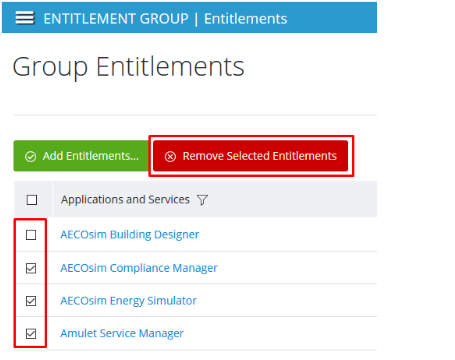The height and width of the screenshot is (360, 455).
Task: Open the hamburger navigation menu
Action: click(25, 18)
